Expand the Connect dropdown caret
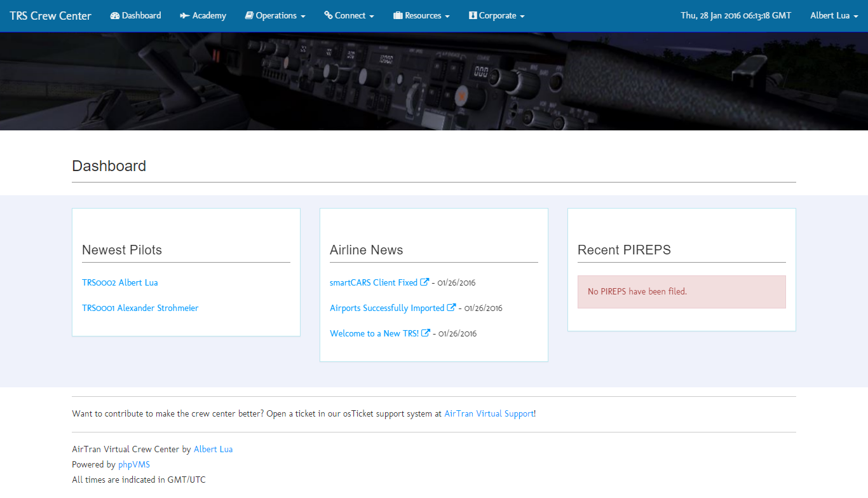The width and height of the screenshot is (868, 498). [x=371, y=17]
